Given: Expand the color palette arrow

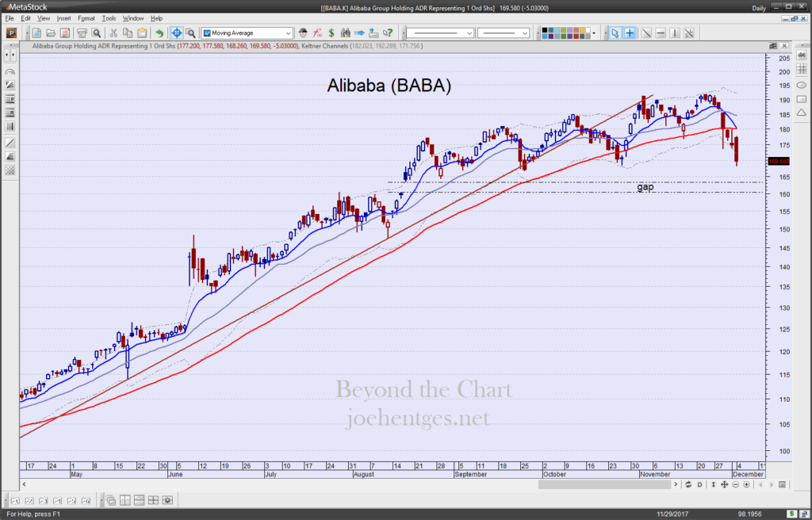Looking at the screenshot, I should (x=594, y=33).
